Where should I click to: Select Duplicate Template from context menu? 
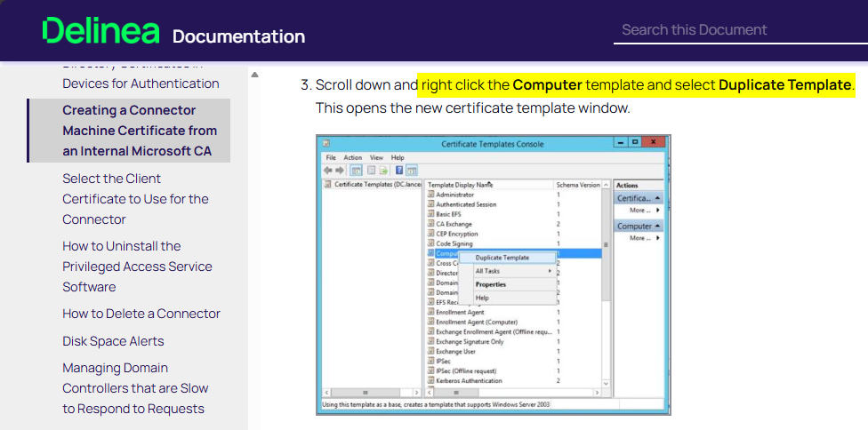[502, 258]
